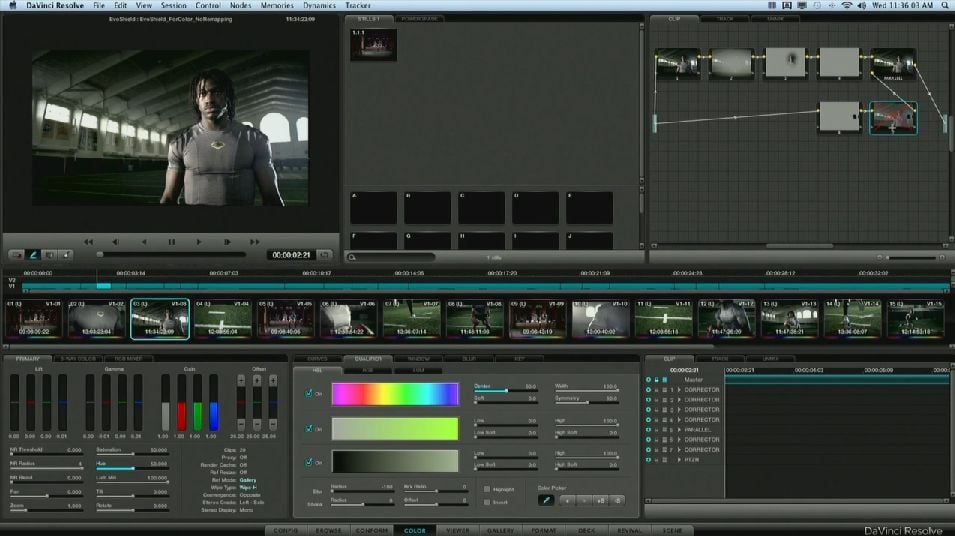Switch to the Curves tab
955x536 pixels.
click(x=317, y=359)
